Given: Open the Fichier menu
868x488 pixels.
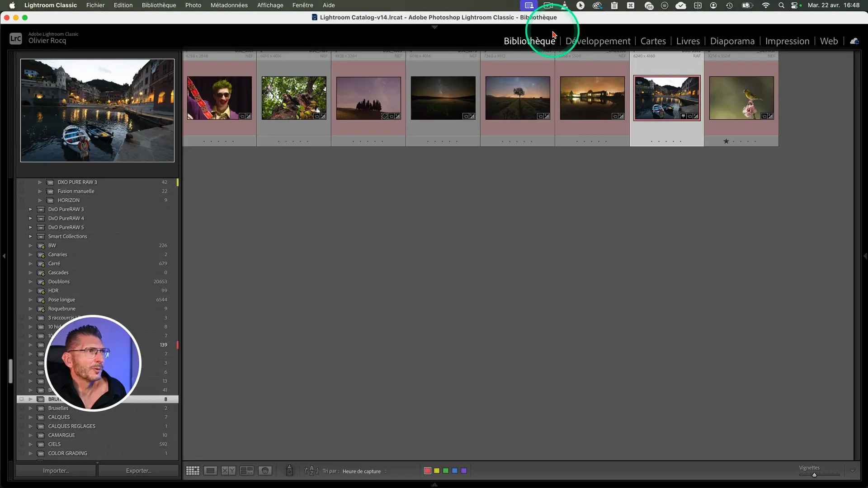Looking at the screenshot, I should [x=95, y=5].
